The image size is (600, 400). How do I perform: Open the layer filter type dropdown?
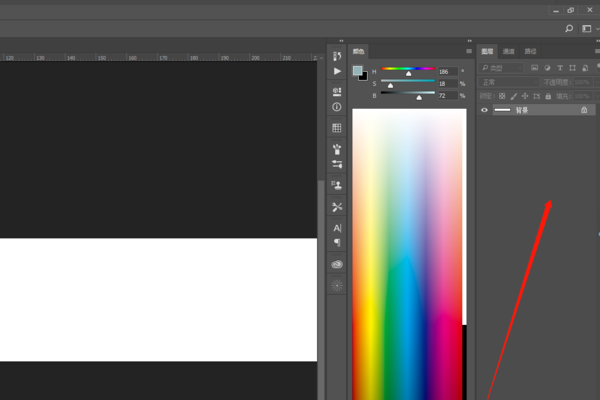point(501,68)
